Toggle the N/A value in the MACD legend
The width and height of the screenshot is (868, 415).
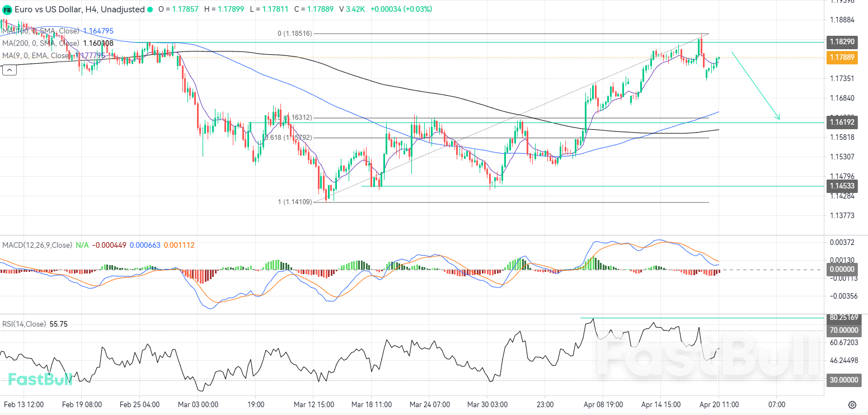click(x=81, y=245)
